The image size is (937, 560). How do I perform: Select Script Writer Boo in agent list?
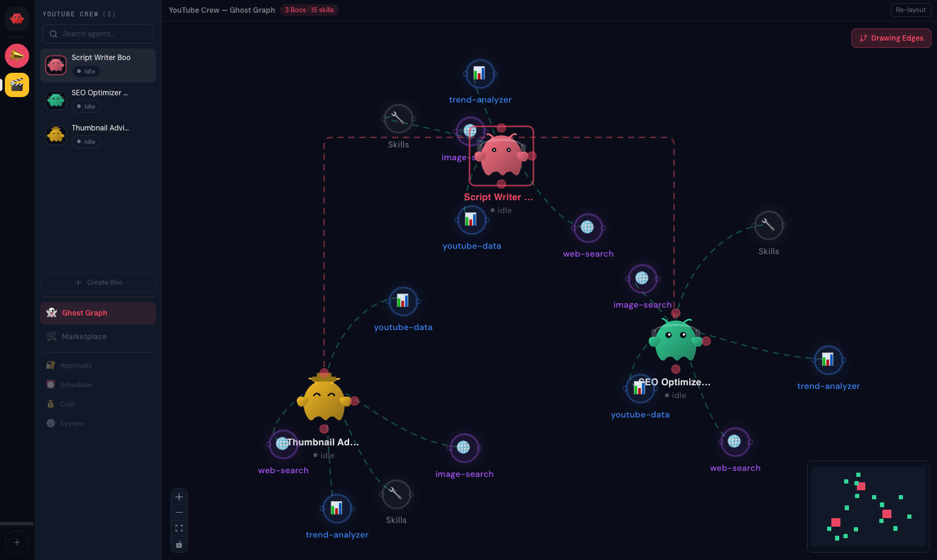click(98, 65)
